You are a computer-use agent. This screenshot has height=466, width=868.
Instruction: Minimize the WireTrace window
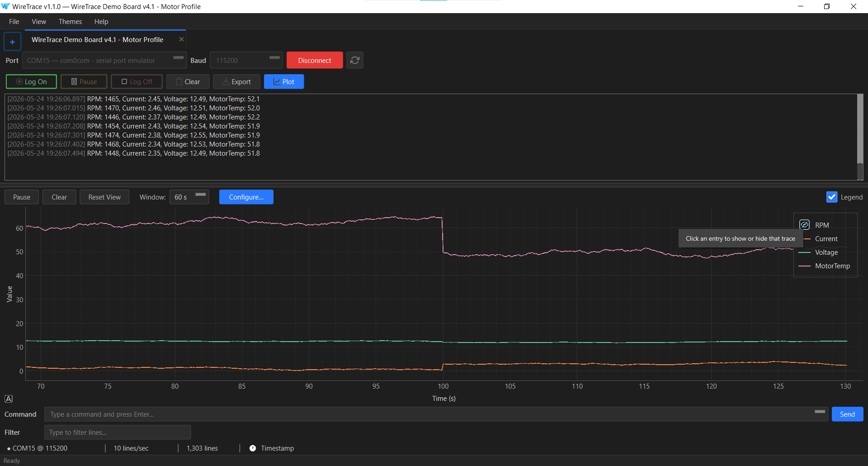pos(801,6)
